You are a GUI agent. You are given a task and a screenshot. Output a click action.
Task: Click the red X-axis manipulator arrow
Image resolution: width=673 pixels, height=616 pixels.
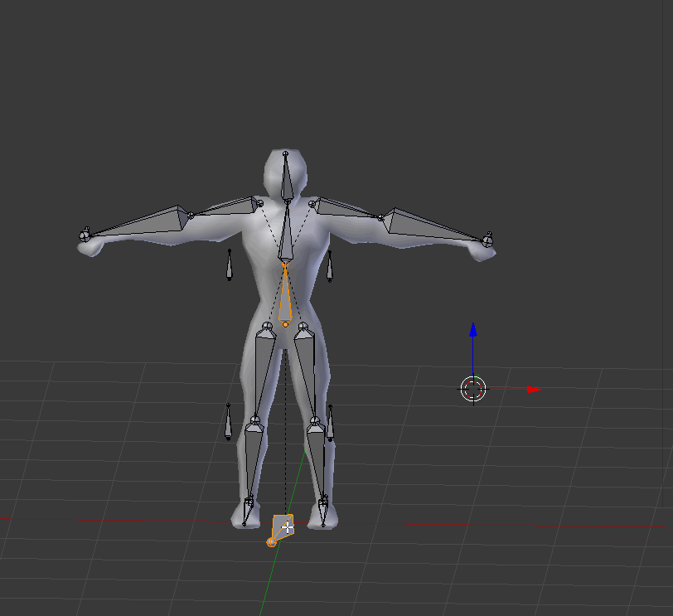[534, 390]
